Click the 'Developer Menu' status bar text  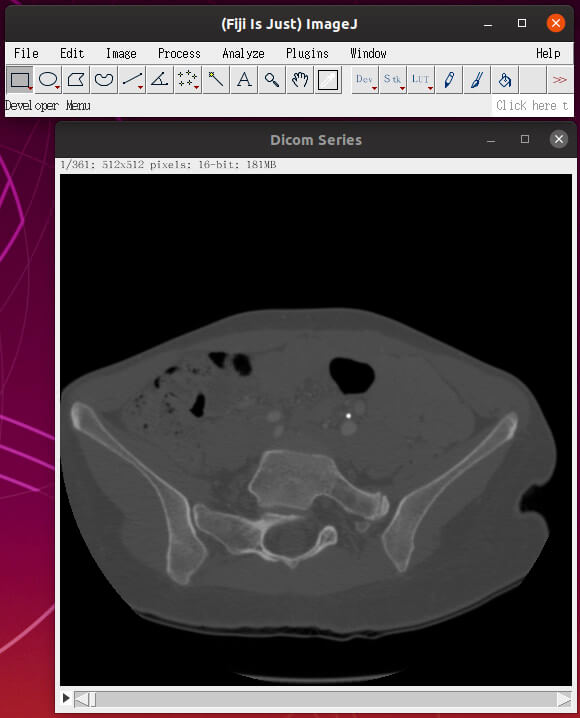pos(48,106)
